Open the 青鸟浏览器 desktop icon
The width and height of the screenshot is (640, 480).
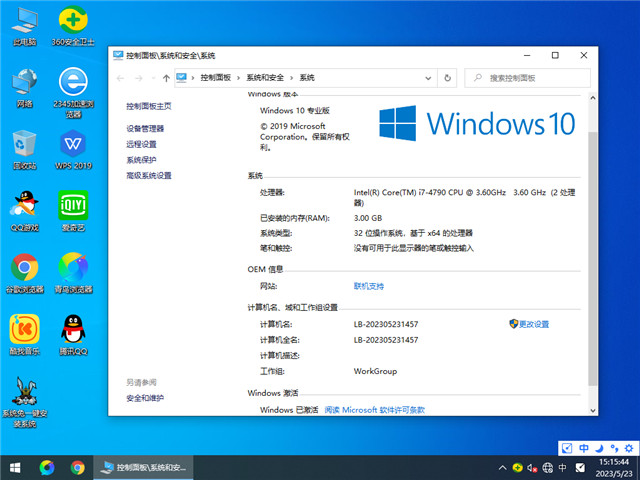point(73,273)
